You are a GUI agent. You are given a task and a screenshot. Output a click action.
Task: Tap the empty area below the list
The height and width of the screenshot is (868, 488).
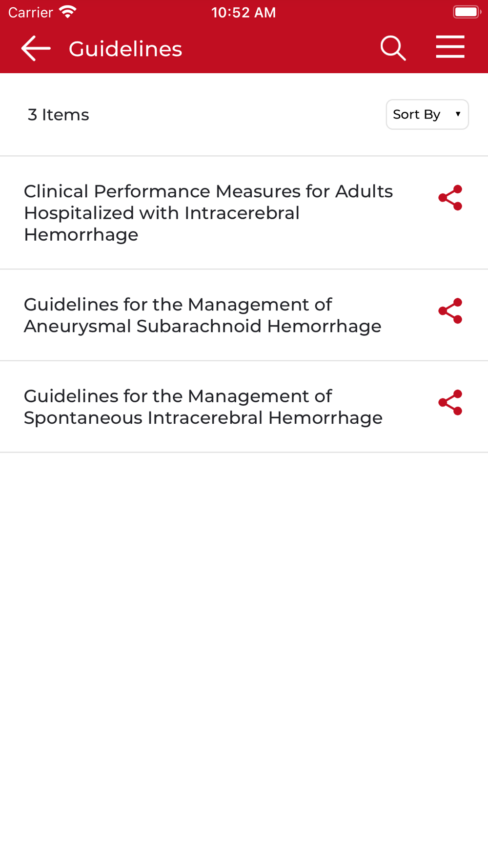click(x=244, y=659)
